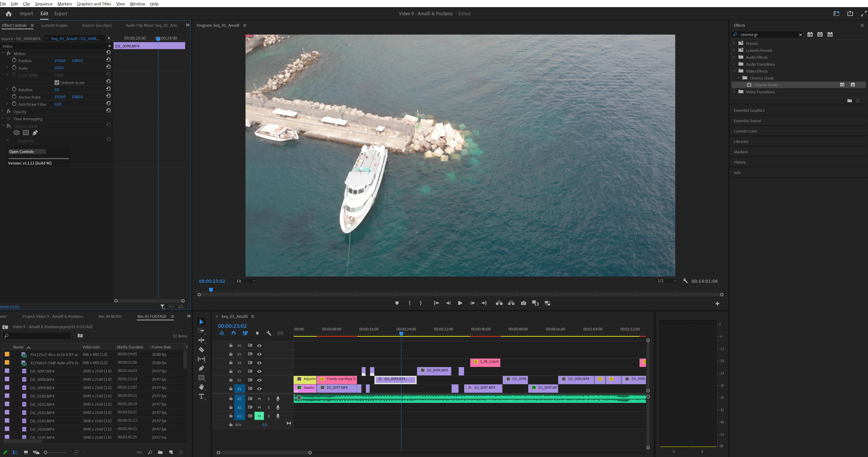Open the Fit zoom level dropdown
Viewport: 868px width, 457px height.
tap(246, 281)
